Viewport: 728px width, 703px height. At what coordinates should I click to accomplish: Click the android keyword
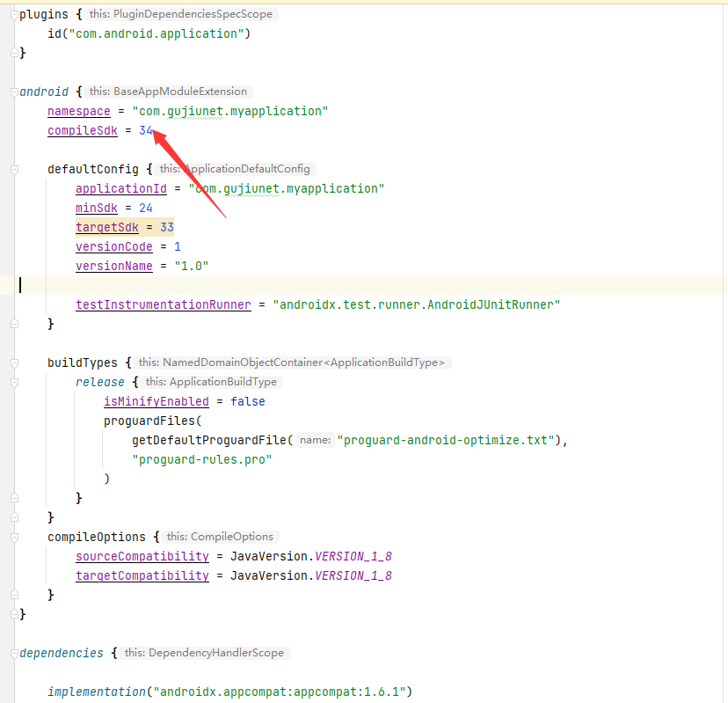pyautogui.click(x=44, y=92)
